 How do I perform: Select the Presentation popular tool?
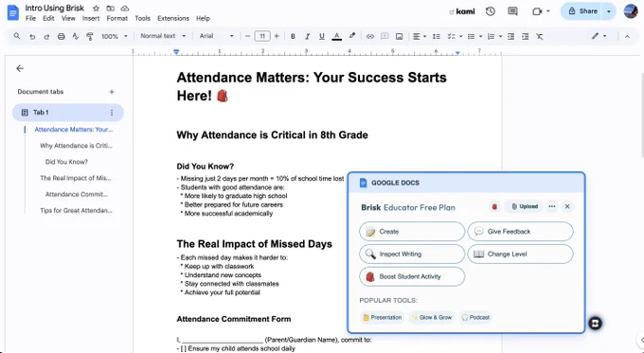[382, 317]
